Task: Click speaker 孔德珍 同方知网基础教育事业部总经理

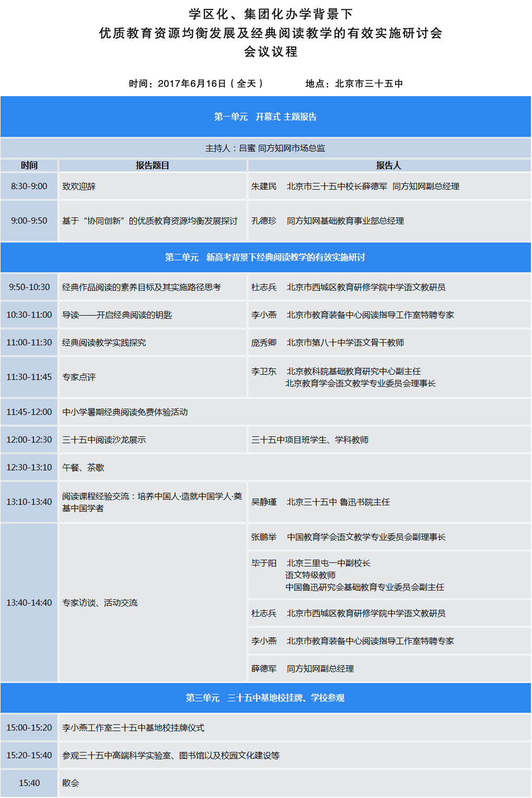Action: [328, 221]
